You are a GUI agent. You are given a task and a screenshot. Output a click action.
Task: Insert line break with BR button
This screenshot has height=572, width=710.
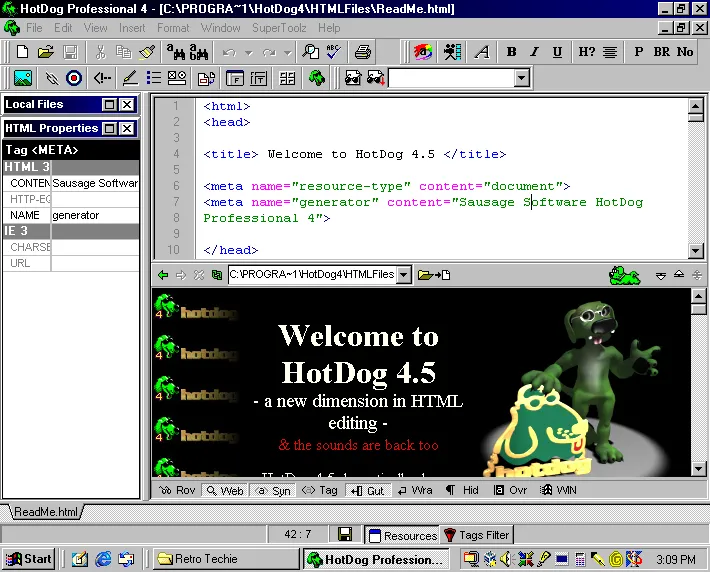coord(662,52)
